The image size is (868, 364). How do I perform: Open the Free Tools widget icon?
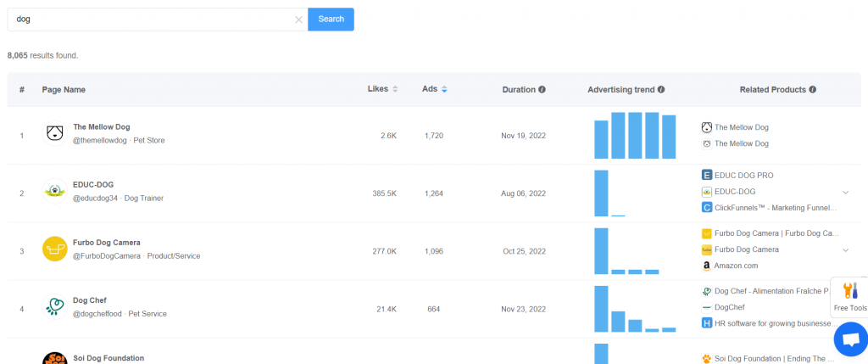pos(850,291)
